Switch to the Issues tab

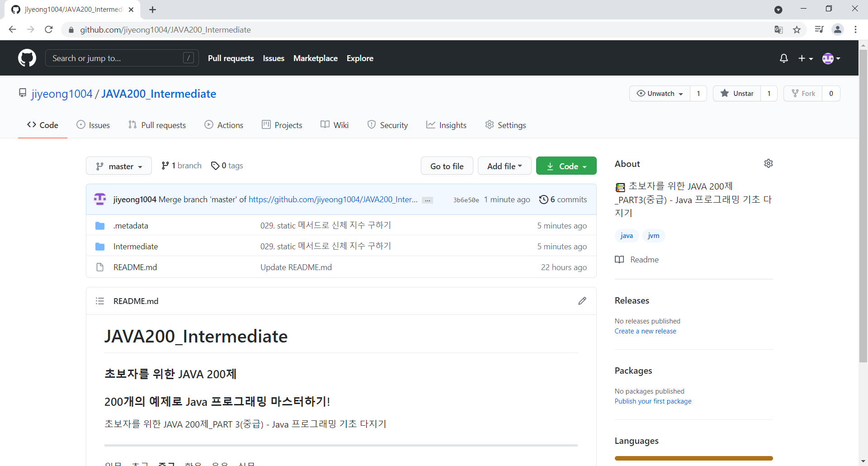click(x=93, y=125)
